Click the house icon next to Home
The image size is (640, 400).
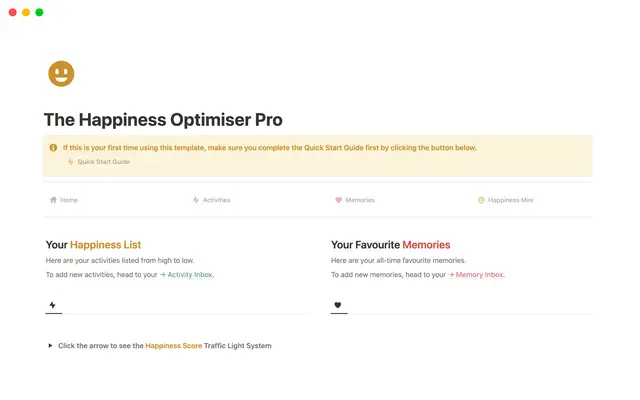click(x=53, y=200)
